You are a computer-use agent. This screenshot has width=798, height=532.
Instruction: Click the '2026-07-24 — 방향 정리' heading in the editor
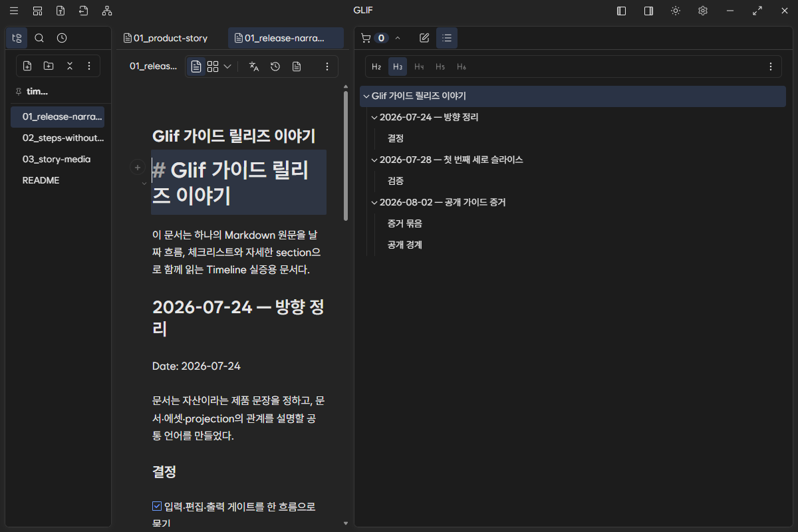[x=238, y=317]
